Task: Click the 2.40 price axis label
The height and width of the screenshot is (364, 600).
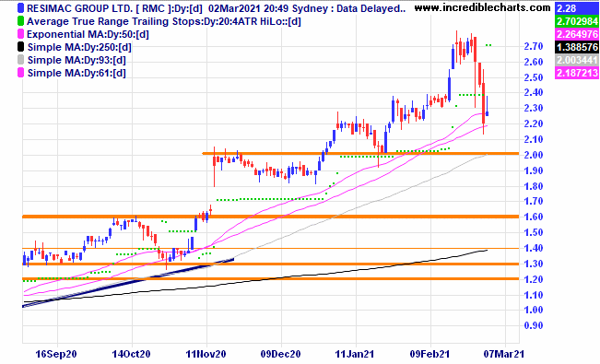Action: click(534, 93)
